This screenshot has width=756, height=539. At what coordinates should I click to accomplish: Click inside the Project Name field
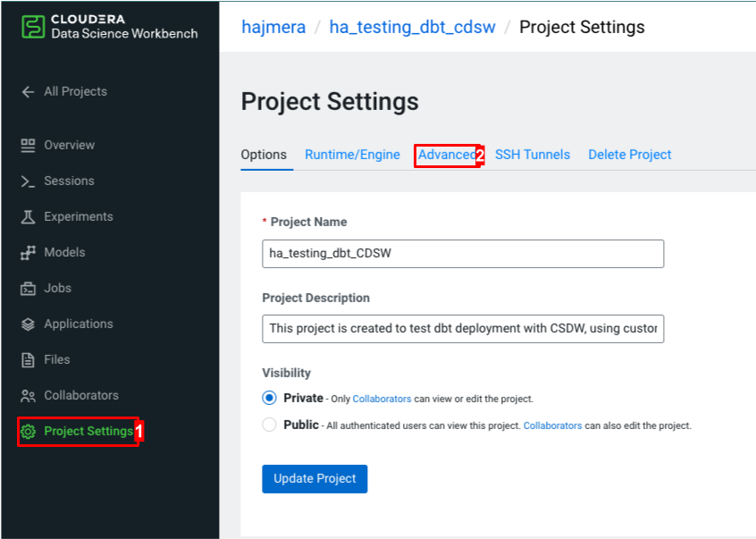[462, 254]
